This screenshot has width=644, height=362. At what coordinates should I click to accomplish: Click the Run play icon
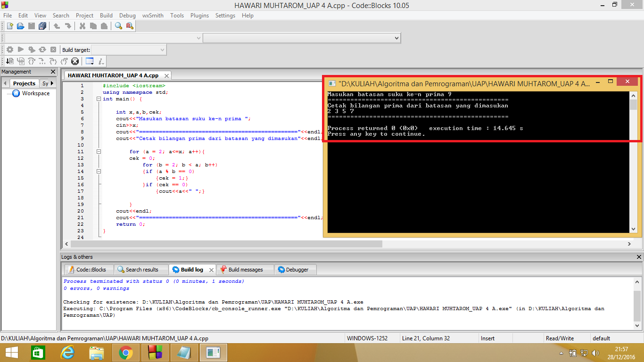[x=21, y=49]
